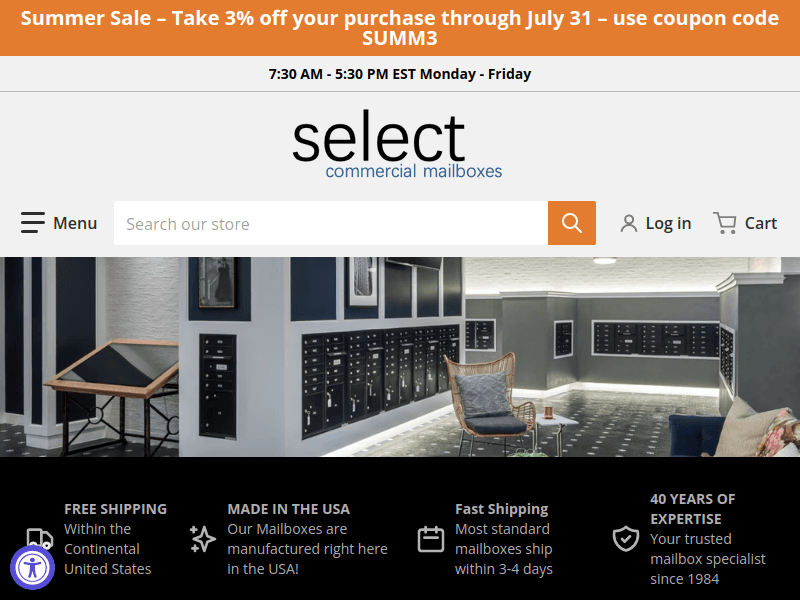Click the select commercial mailboxes logo
The height and width of the screenshot is (600, 800).
[x=397, y=145]
